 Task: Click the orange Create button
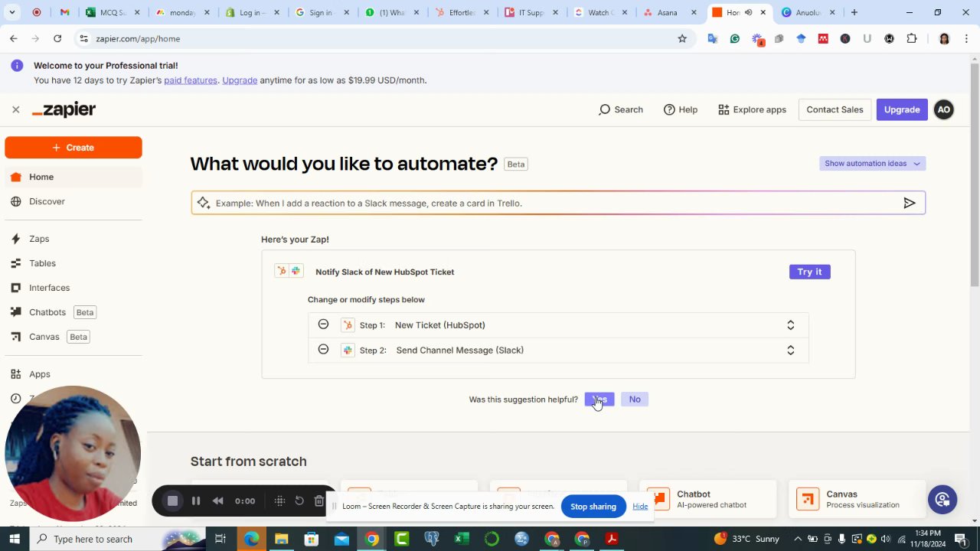73,148
